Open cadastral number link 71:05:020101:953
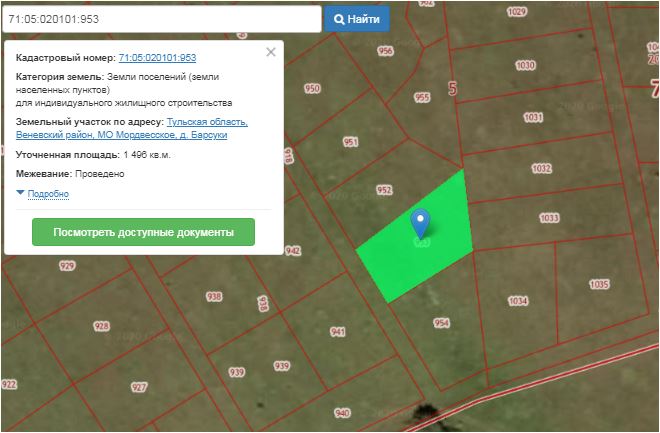Image resolution: width=660 pixels, height=433 pixels. (157, 58)
